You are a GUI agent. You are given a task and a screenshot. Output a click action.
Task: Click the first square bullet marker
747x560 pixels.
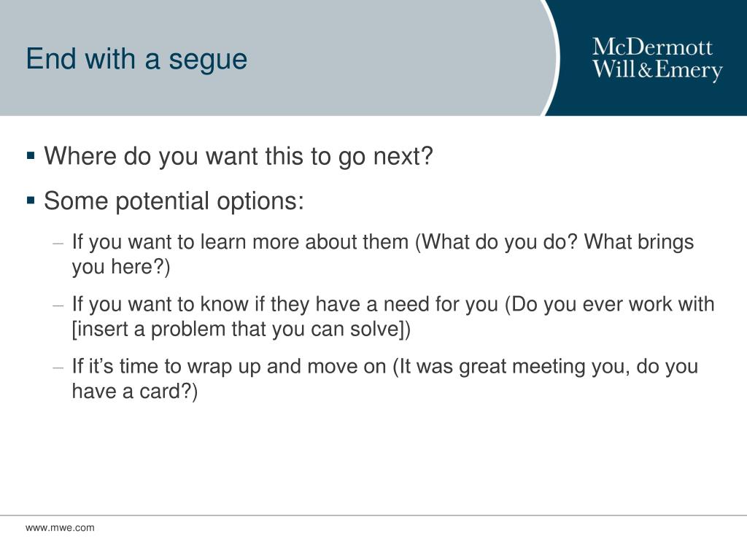(x=31, y=156)
